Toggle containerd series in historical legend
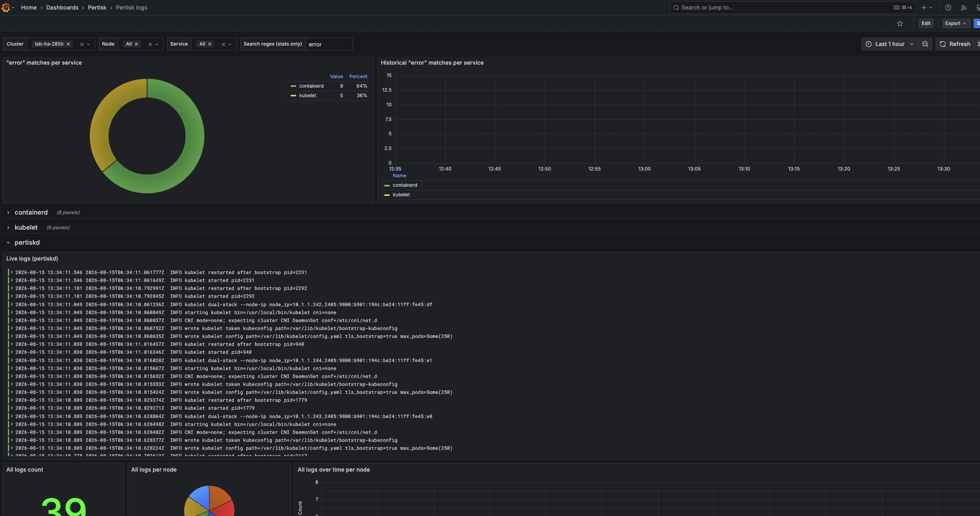This screenshot has width=980, height=516. pos(405,185)
